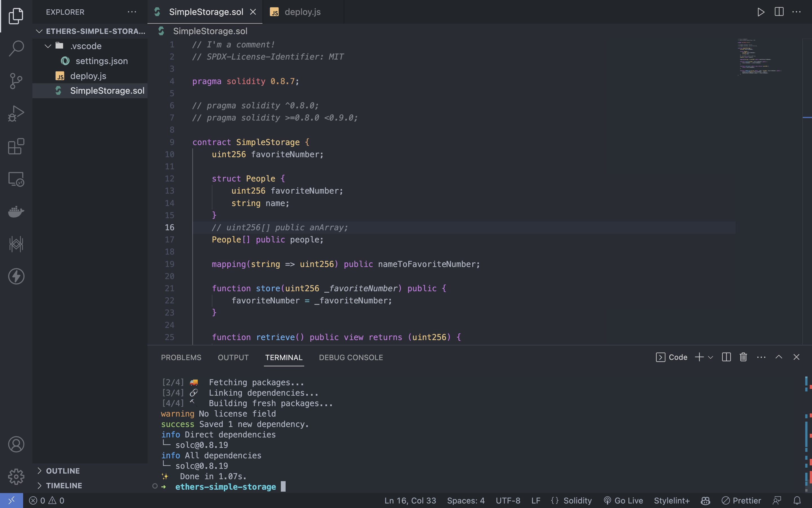The image size is (812, 508).
Task: Open the Remote Explorer view
Action: 16,179
